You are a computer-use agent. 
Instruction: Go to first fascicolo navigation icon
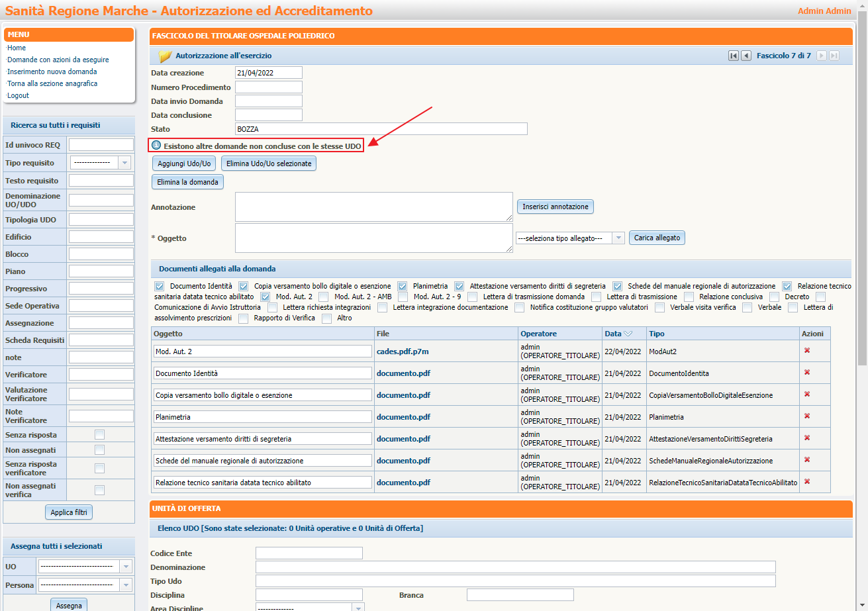coord(733,56)
